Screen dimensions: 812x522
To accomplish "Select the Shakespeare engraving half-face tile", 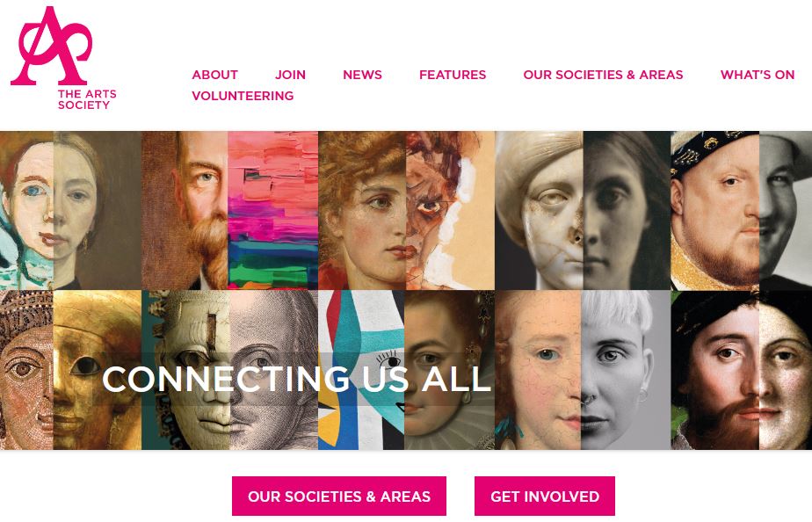I will pos(274,370).
